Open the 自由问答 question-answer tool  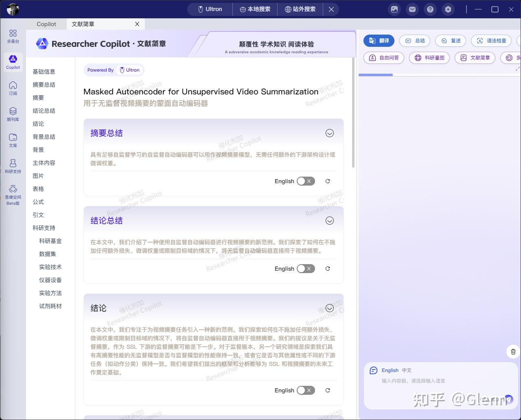pyautogui.click(x=383, y=58)
